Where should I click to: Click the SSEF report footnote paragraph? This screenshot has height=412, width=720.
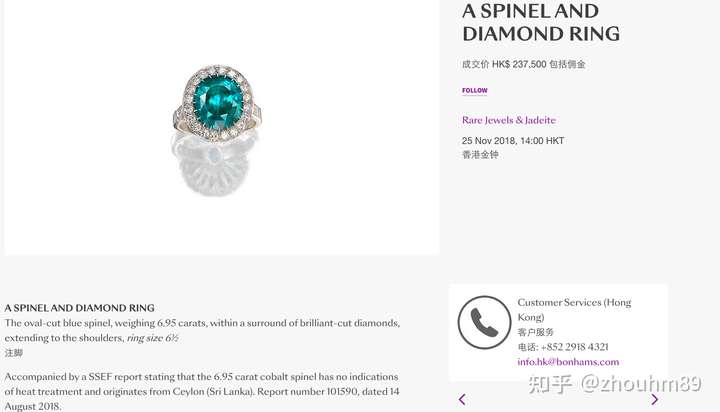(202, 391)
